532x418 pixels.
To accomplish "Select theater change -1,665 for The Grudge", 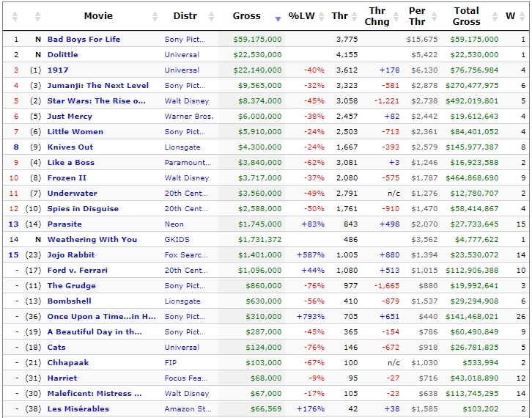I will pyautogui.click(x=387, y=285).
